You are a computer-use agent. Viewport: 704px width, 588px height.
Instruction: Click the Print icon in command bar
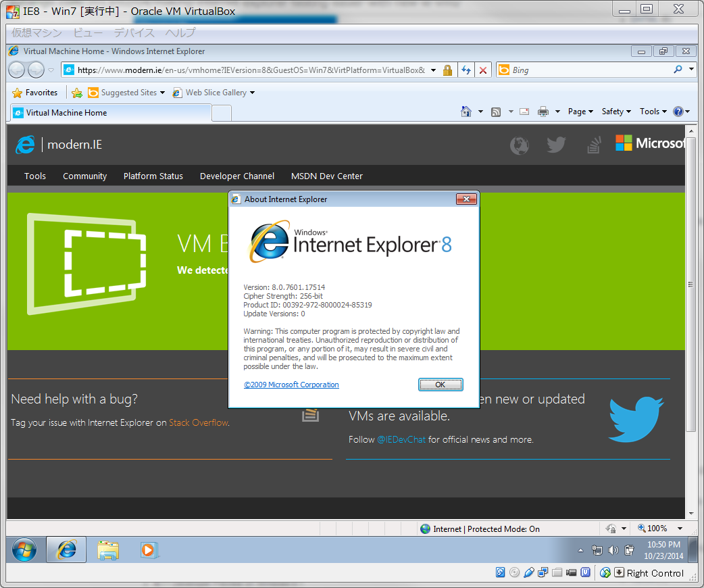(x=543, y=112)
